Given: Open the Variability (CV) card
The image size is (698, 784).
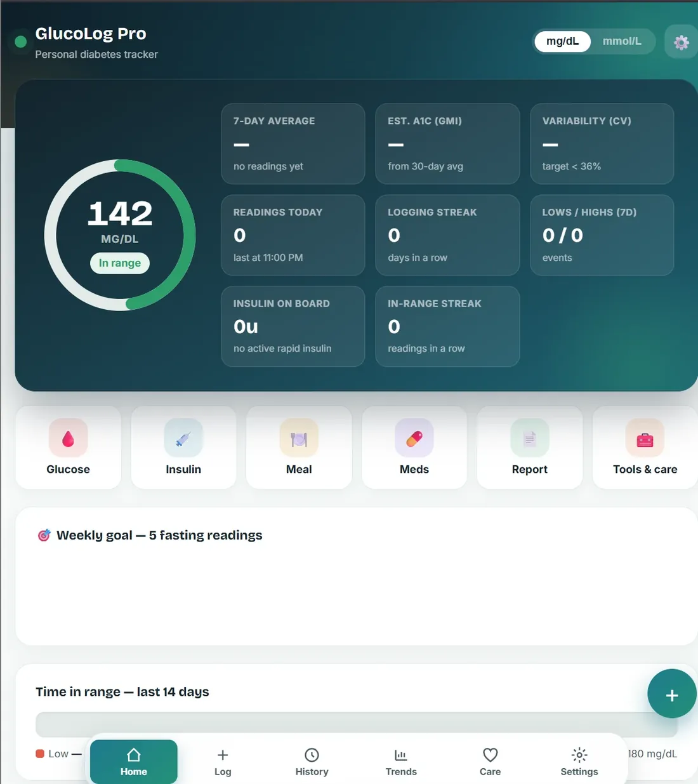Looking at the screenshot, I should pyautogui.click(x=602, y=144).
